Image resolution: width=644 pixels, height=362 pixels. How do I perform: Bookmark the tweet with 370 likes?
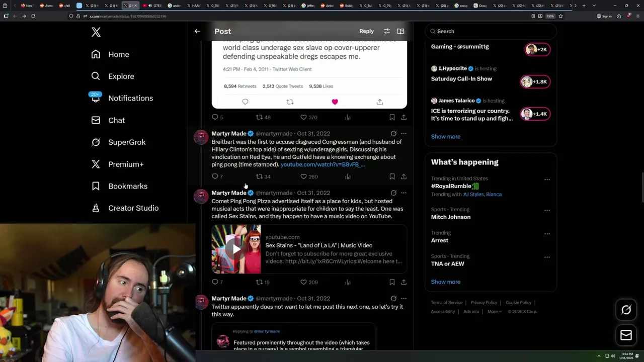coord(392,117)
